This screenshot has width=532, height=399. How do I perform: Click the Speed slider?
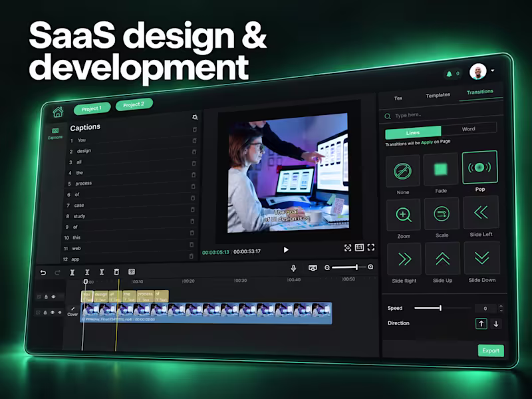(x=443, y=308)
